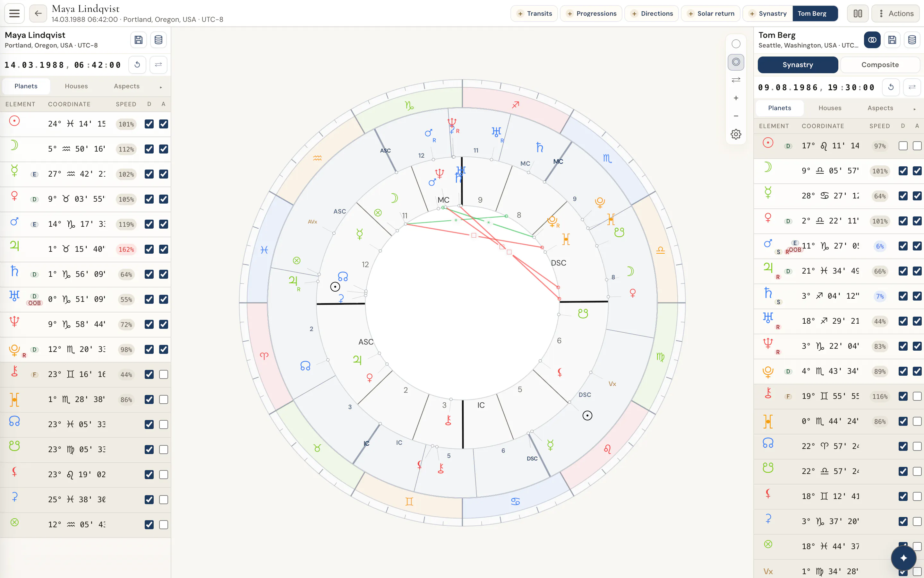Screen dimensions: 924x578
Task: Add a Solar return layer
Action: click(x=711, y=13)
